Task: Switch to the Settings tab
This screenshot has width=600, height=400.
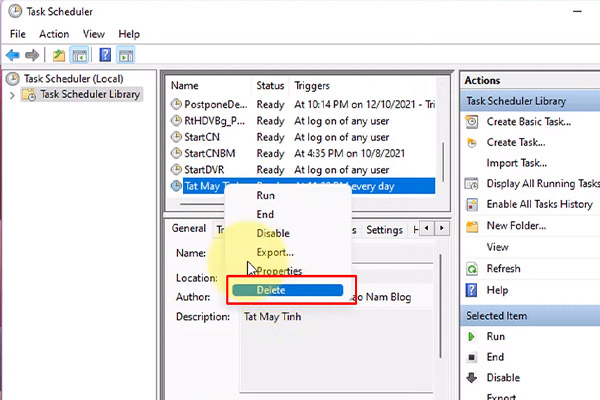Action: [384, 230]
